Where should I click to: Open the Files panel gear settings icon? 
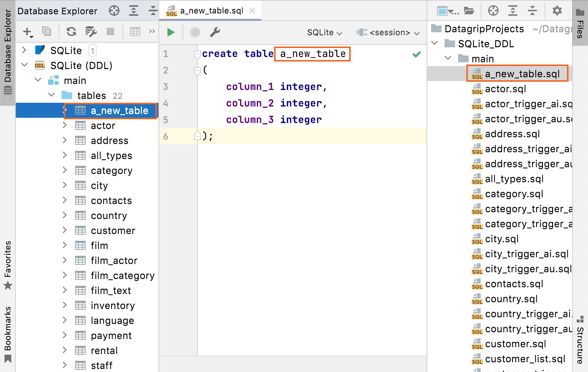click(x=557, y=10)
